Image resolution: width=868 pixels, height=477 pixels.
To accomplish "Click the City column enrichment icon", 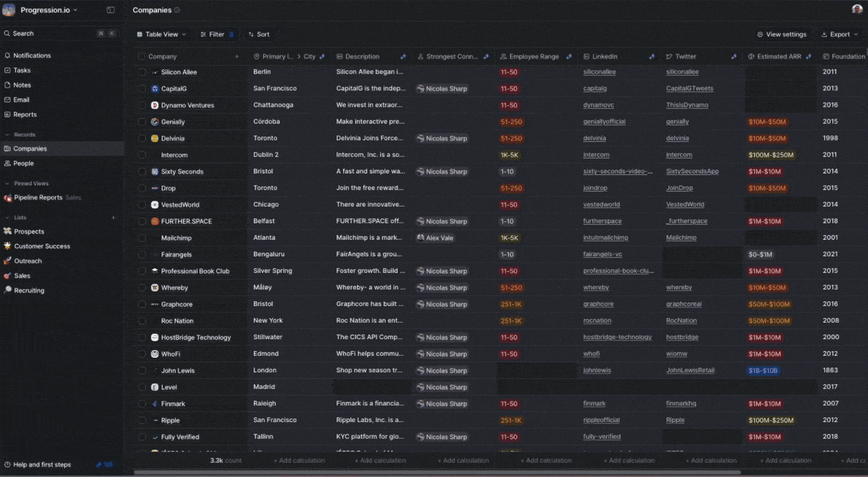I will point(322,57).
